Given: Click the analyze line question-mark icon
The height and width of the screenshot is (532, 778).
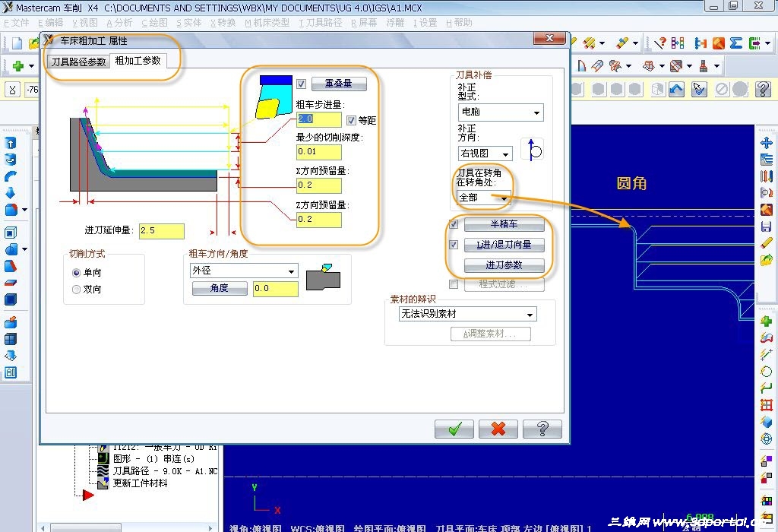Looking at the screenshot, I should point(659,43).
